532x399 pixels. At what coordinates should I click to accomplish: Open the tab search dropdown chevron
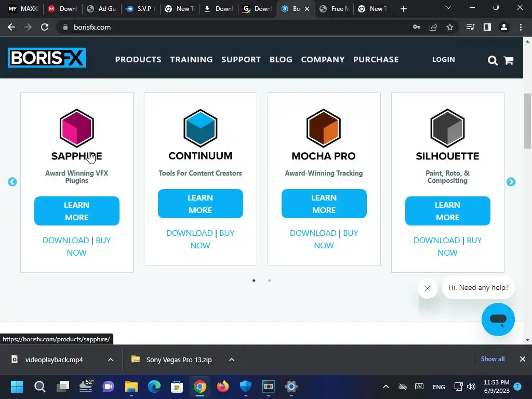point(448,7)
